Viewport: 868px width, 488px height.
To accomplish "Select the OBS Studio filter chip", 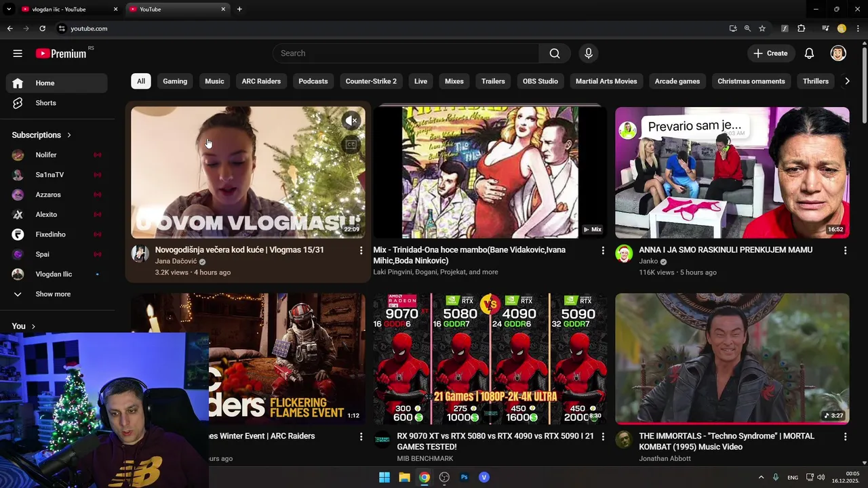I will (x=540, y=81).
